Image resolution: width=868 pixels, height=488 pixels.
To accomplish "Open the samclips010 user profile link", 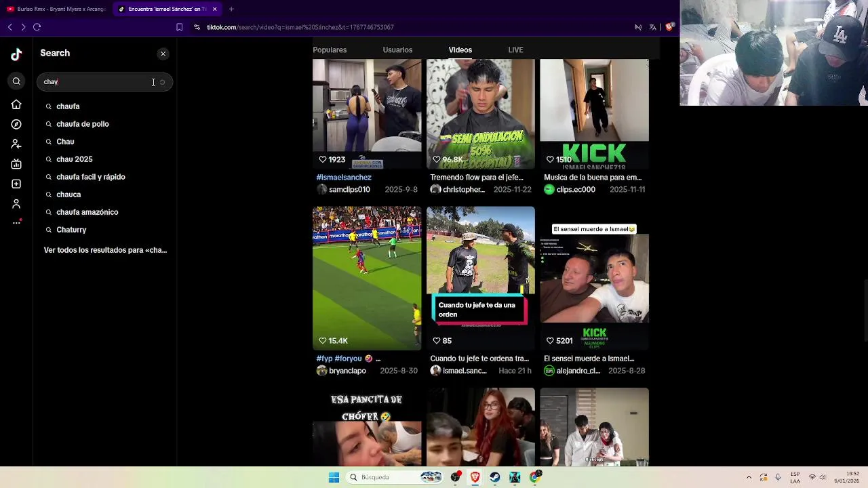I will 349,190.
